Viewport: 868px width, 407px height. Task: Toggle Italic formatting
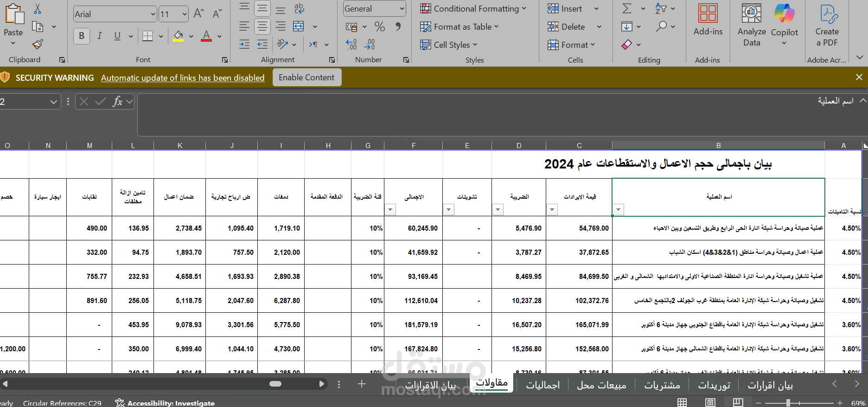(99, 36)
